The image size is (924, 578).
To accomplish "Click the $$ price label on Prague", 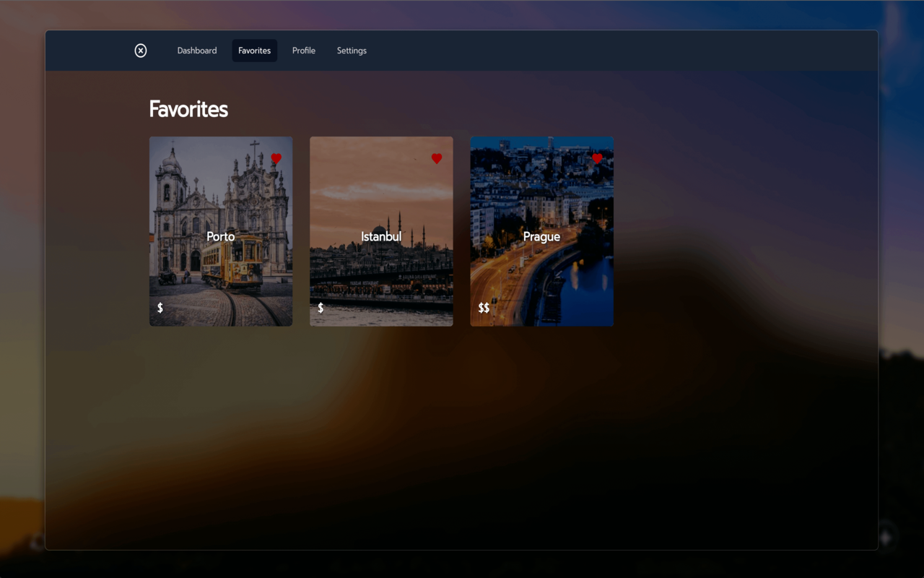I will click(484, 308).
